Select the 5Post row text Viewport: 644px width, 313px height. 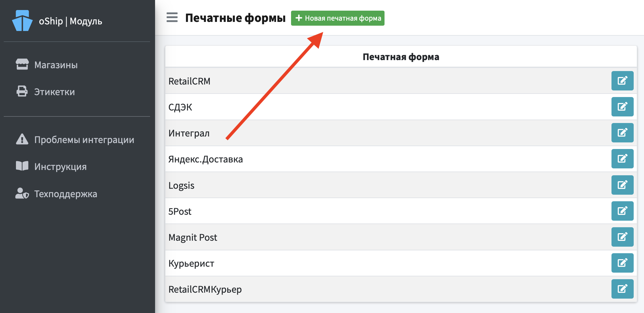[x=180, y=211]
